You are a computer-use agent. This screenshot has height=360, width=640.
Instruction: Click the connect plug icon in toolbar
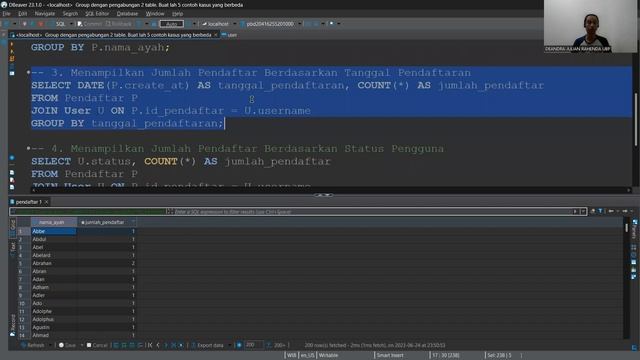[x=25, y=24]
